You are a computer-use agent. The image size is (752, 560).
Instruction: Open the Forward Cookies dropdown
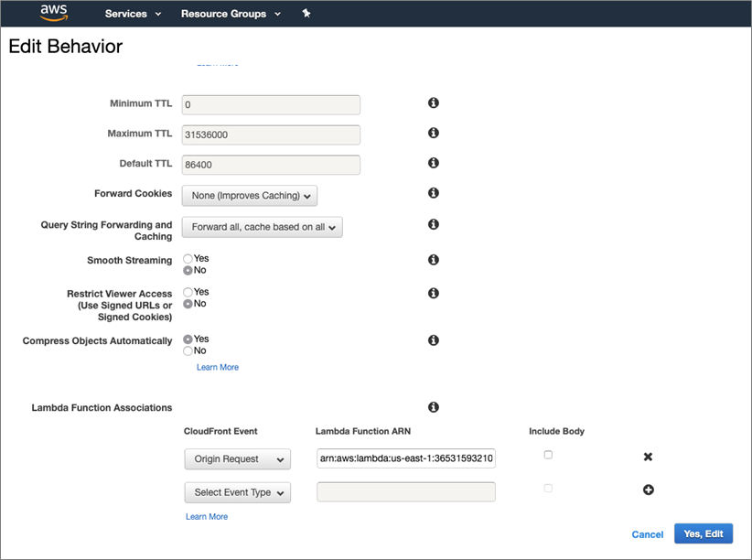coord(249,195)
